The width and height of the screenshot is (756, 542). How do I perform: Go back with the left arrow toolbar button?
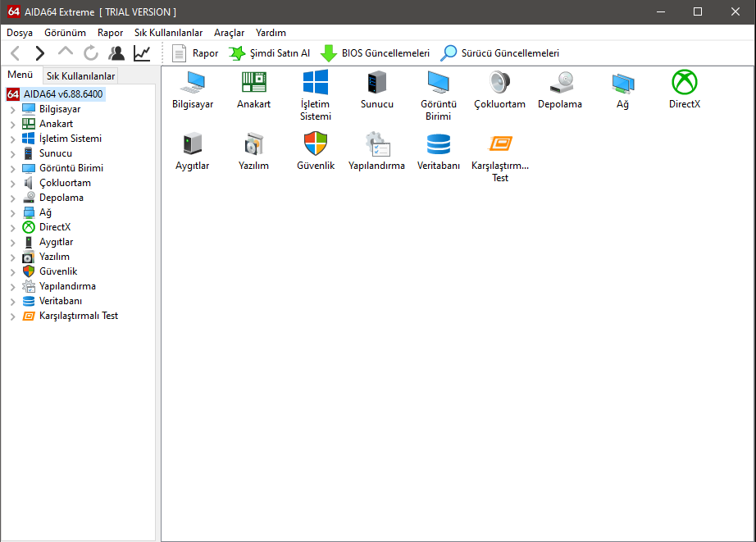coord(16,53)
